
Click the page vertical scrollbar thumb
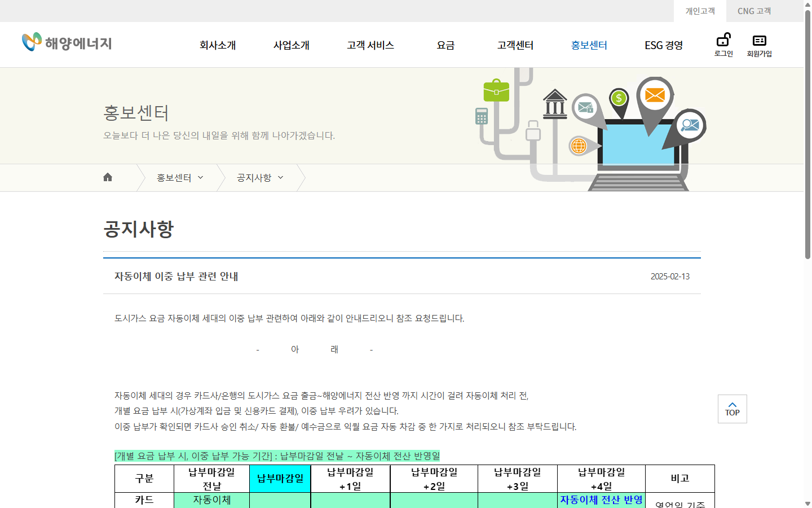tap(807, 134)
